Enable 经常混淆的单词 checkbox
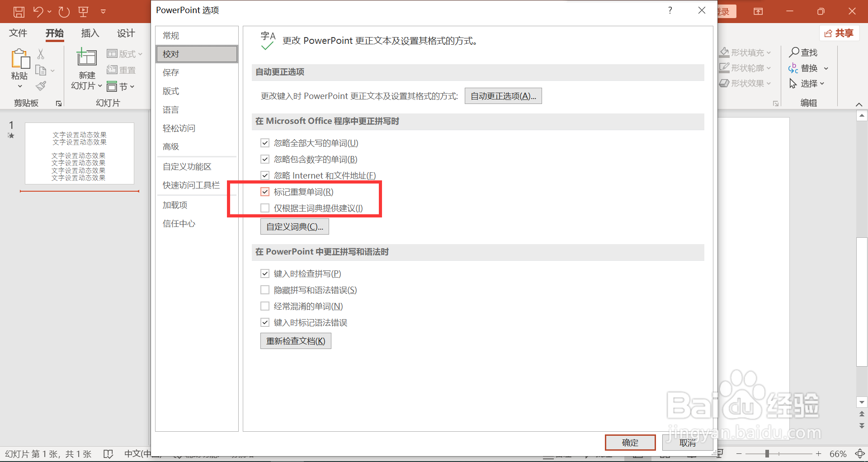Image resolution: width=868 pixels, height=462 pixels. click(x=265, y=306)
